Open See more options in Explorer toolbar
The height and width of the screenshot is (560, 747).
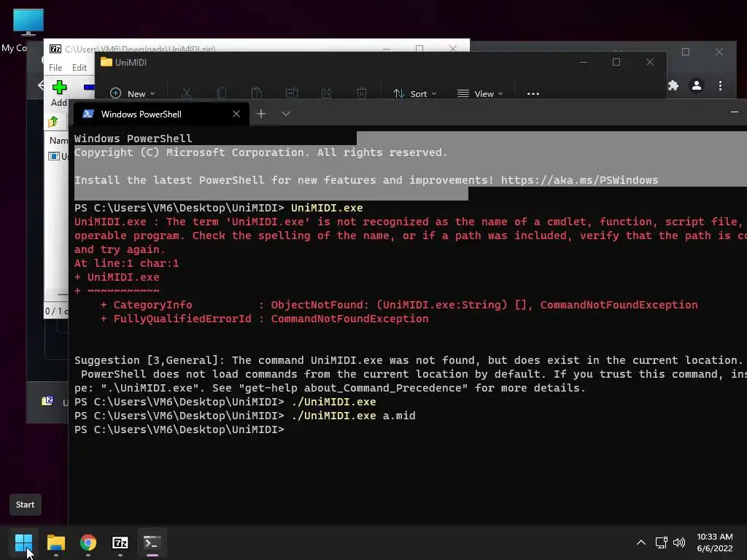point(533,94)
